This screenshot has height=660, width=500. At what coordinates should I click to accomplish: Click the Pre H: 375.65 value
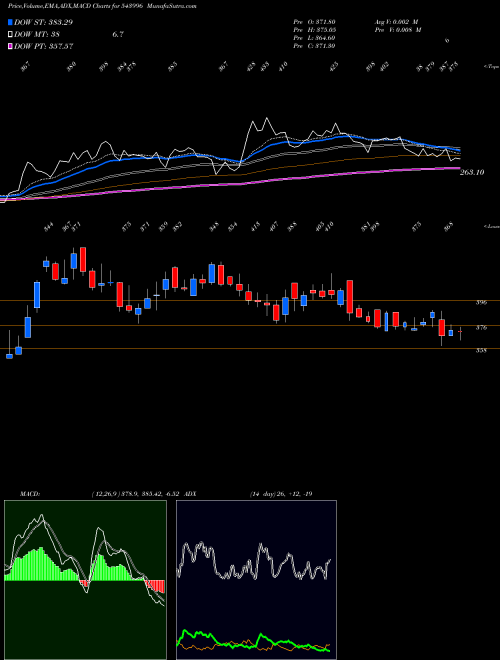coord(314,30)
